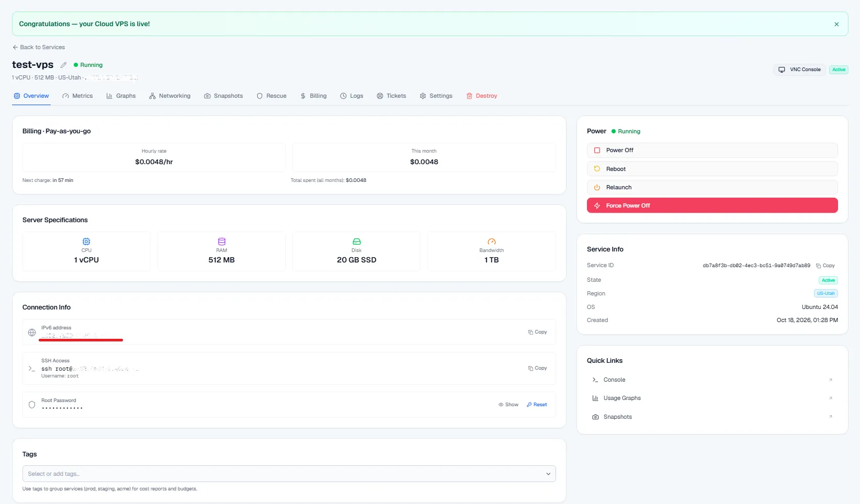Click the CPU chip icon

(x=86, y=242)
